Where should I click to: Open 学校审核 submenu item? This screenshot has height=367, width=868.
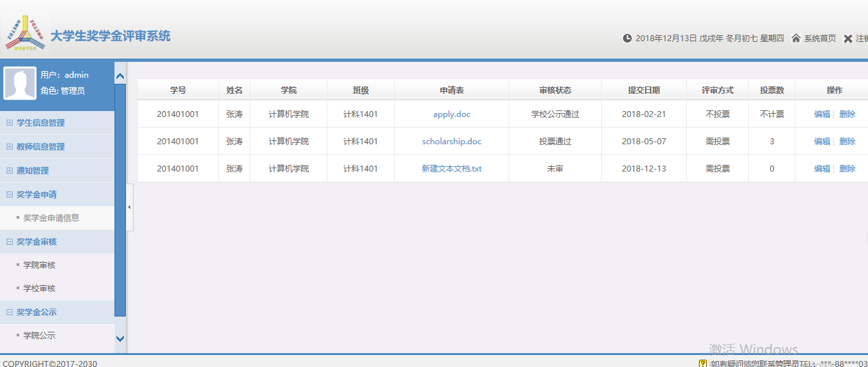39,289
